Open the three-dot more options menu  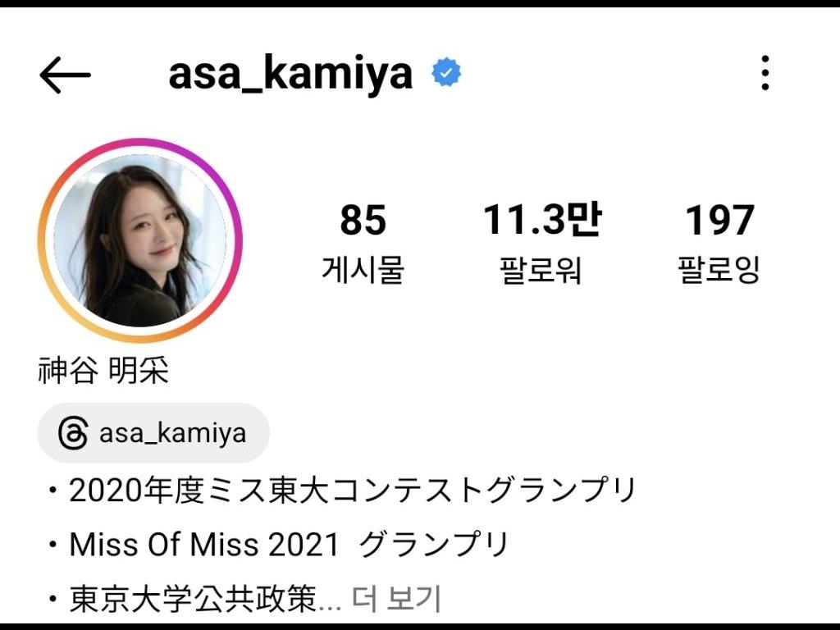[765, 73]
